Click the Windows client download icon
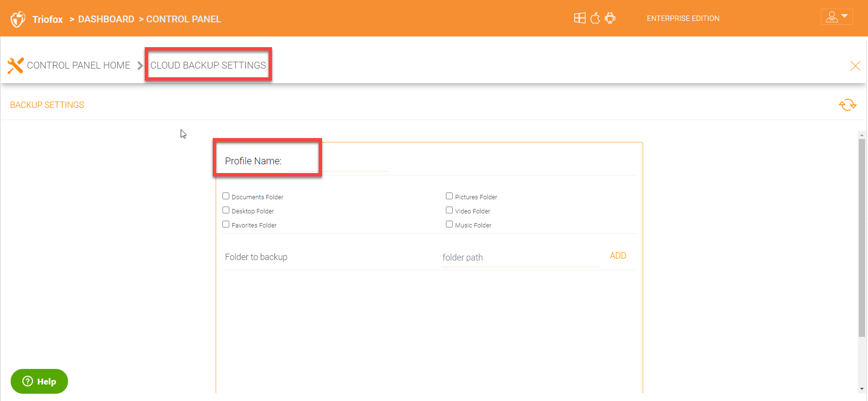This screenshot has width=868, height=401. (x=579, y=18)
